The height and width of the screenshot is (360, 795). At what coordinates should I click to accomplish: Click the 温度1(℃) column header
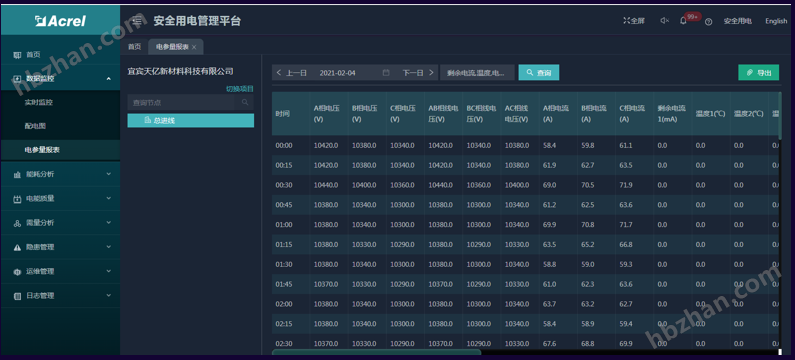click(x=710, y=114)
